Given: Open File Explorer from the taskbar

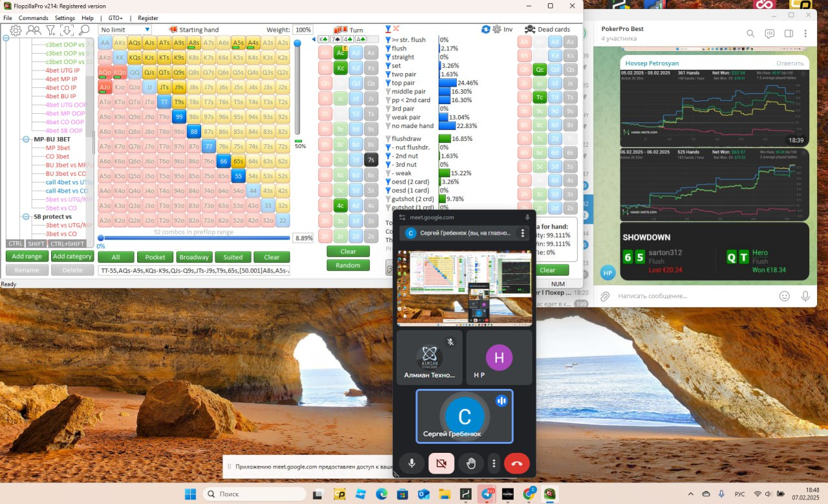Looking at the screenshot, I should (444, 494).
